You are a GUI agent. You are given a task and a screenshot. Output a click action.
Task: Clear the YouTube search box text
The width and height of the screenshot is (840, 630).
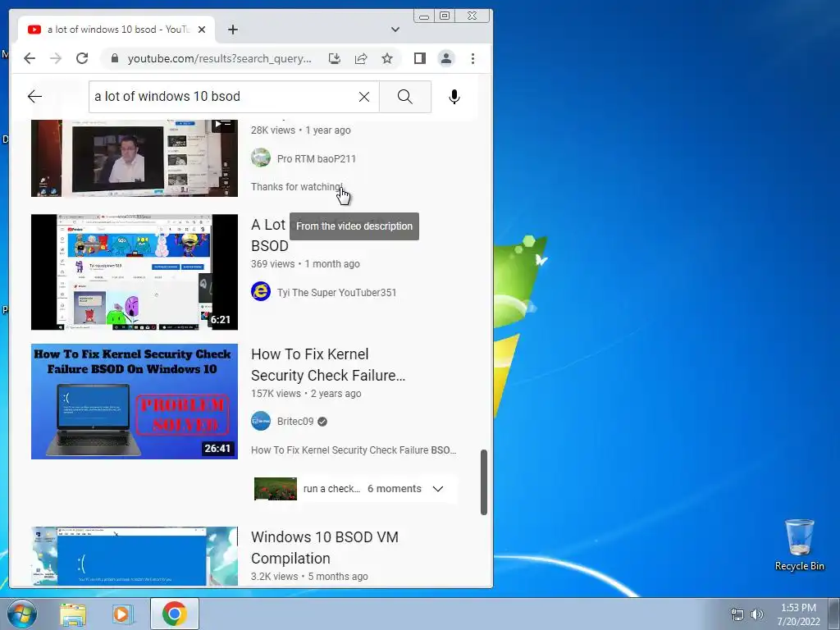363,97
